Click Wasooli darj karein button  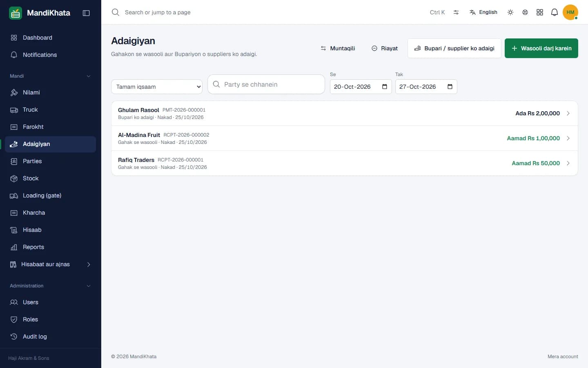coord(541,48)
